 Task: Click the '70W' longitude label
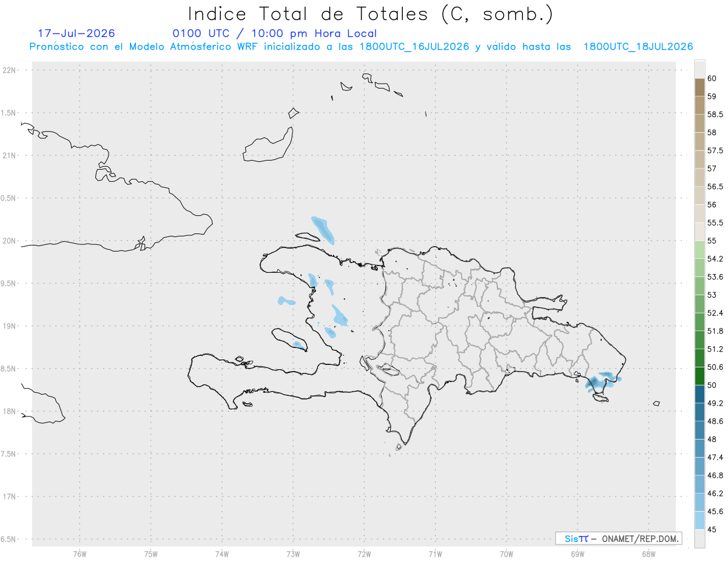(507, 554)
